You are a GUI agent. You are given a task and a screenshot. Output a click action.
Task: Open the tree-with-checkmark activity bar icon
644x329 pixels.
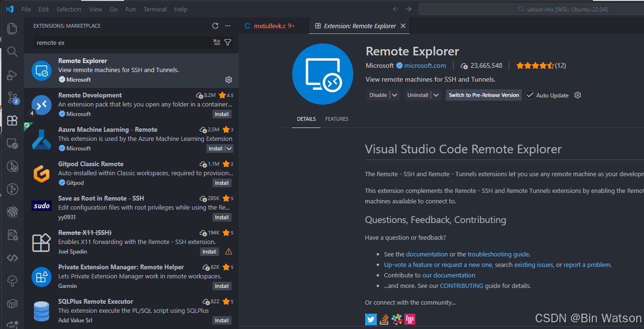(12, 281)
